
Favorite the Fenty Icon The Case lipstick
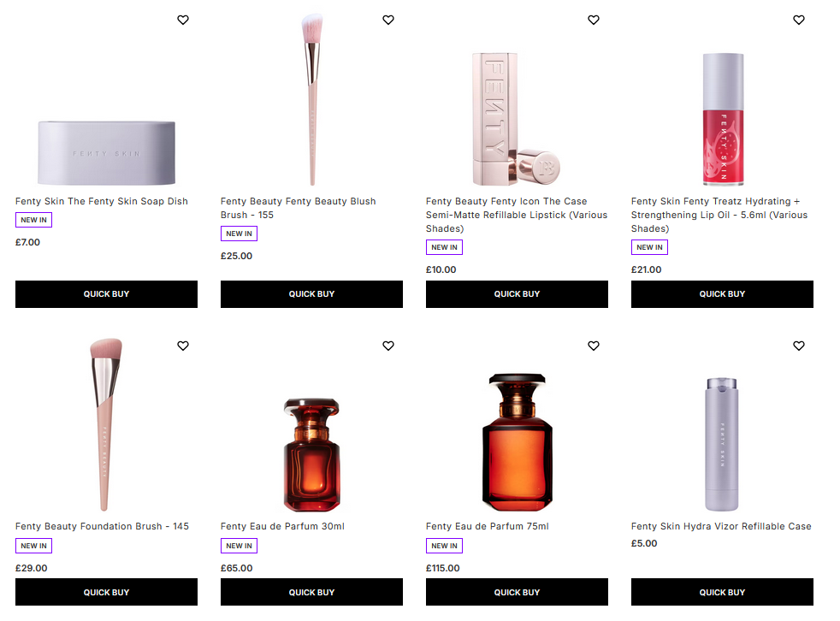[x=594, y=20]
